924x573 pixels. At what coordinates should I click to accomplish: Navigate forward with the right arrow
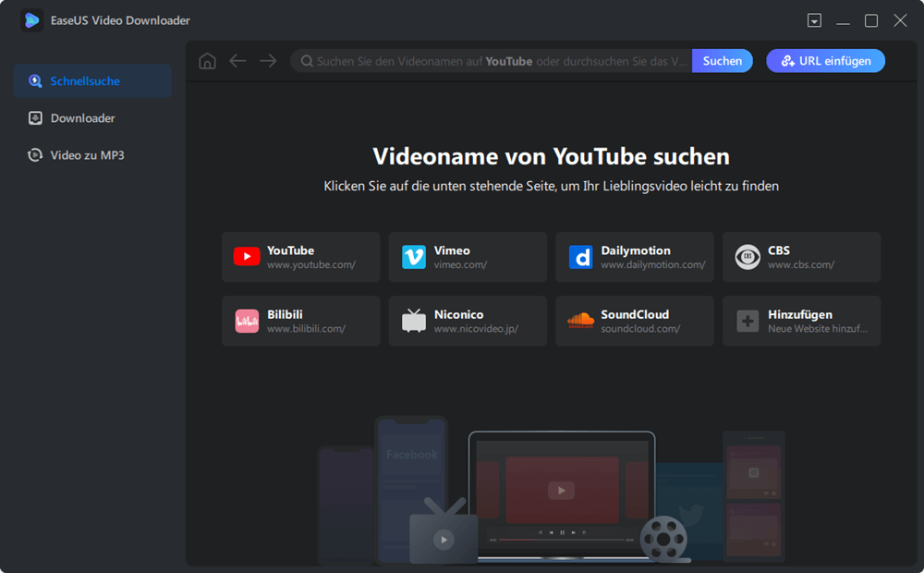pos(268,61)
